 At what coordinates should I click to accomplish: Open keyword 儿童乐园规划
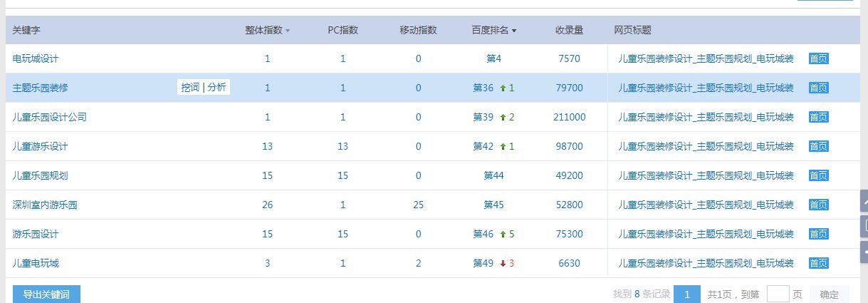40,175
